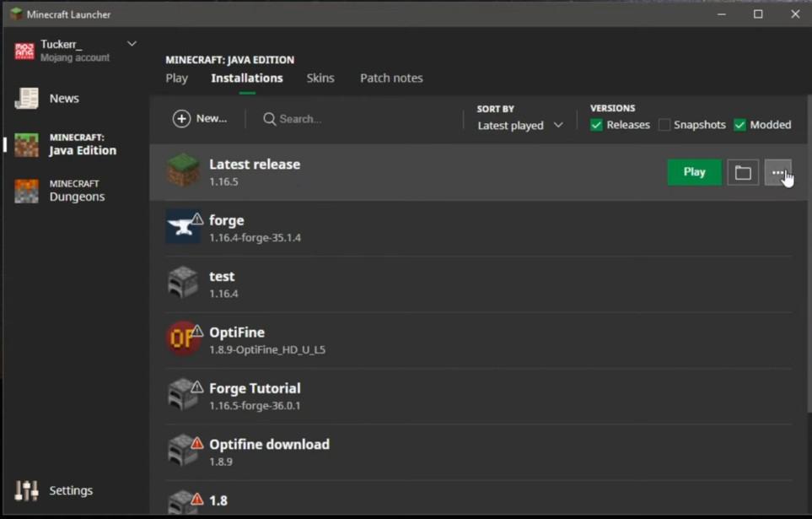Screen dimensions: 812x519
Task: Select the forge installation name
Action: (x=226, y=220)
